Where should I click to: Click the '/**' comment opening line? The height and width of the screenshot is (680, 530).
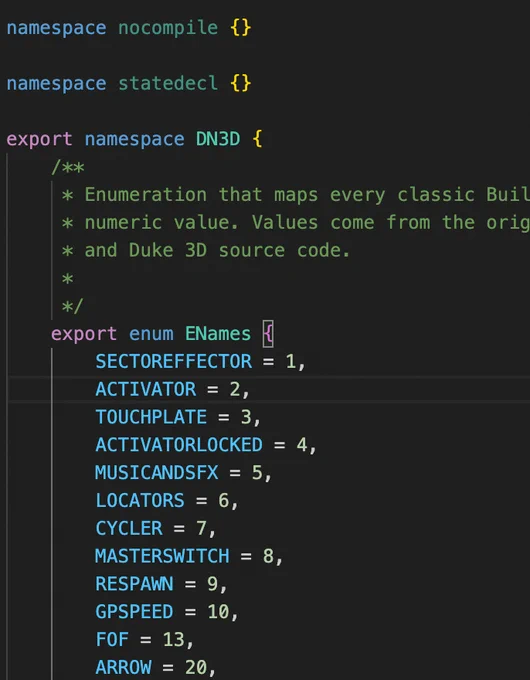pyautogui.click(x=68, y=167)
